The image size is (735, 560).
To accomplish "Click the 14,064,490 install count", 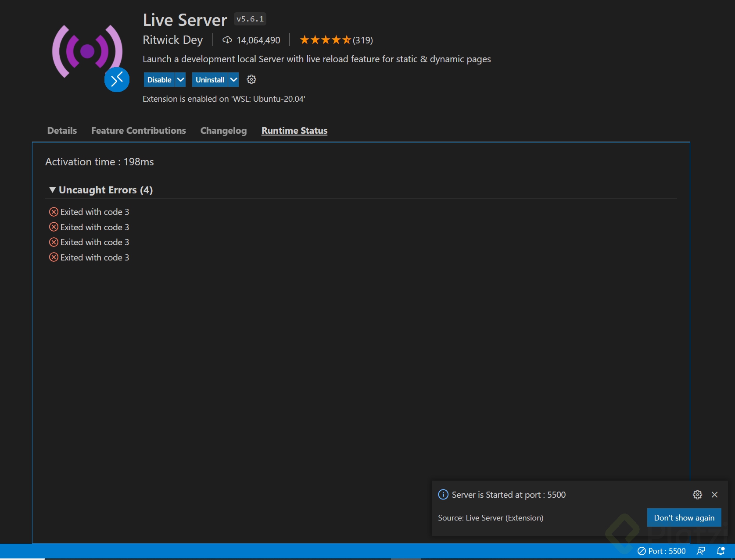I will pos(258,40).
